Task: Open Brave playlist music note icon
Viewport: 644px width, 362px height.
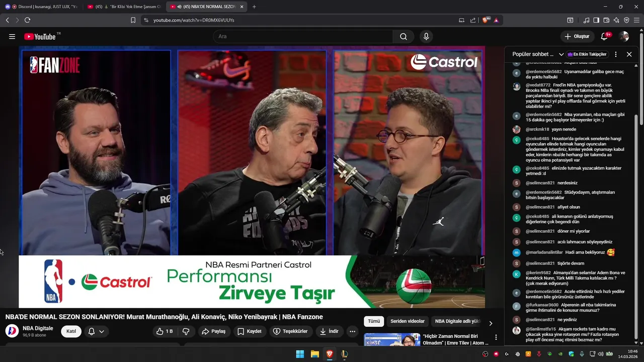Action: click(x=586, y=20)
